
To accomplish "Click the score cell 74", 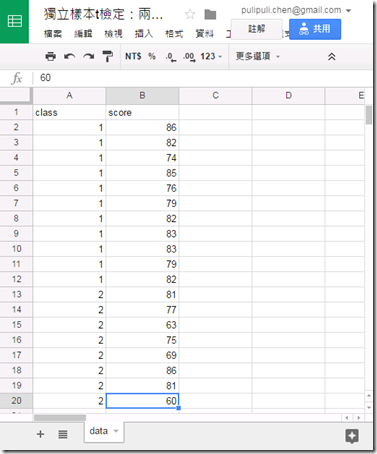I will [x=142, y=158].
